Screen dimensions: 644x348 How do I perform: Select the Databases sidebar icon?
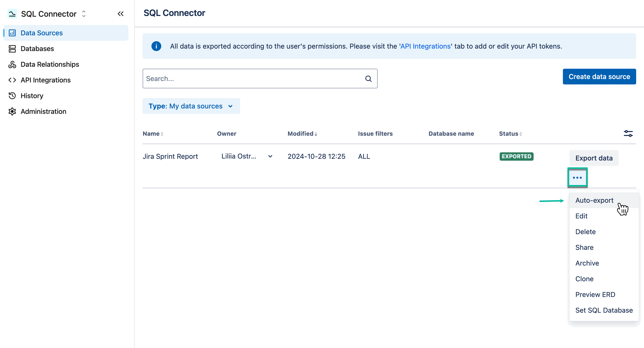pyautogui.click(x=12, y=49)
